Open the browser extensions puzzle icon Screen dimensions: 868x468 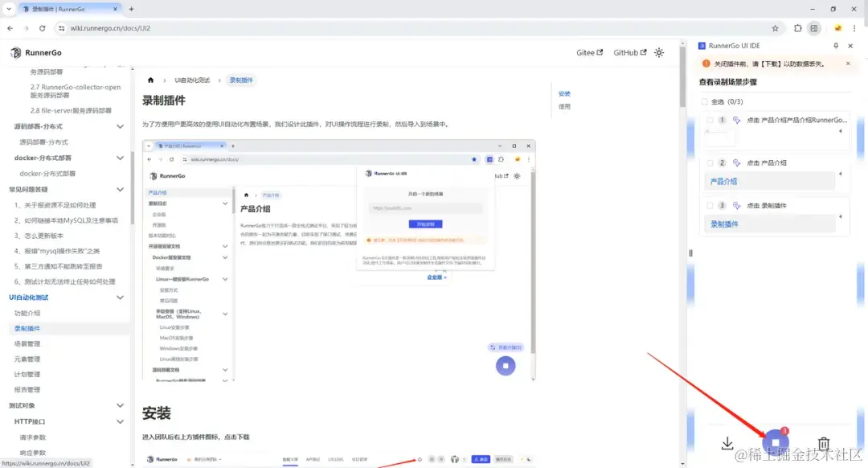(798, 28)
